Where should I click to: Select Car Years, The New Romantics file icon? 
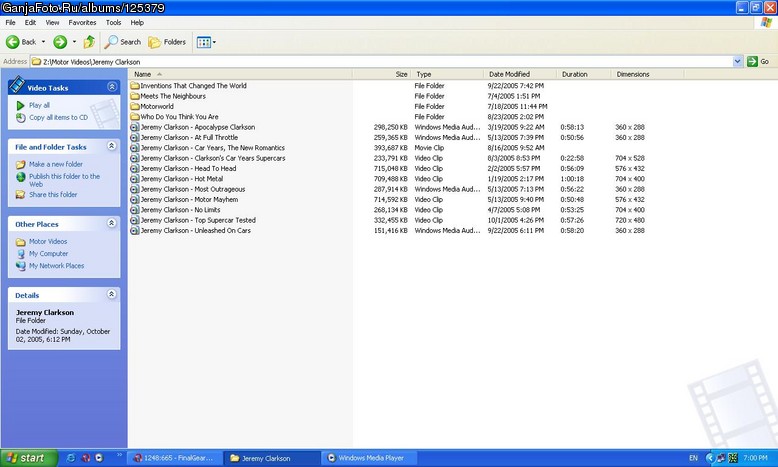click(134, 148)
